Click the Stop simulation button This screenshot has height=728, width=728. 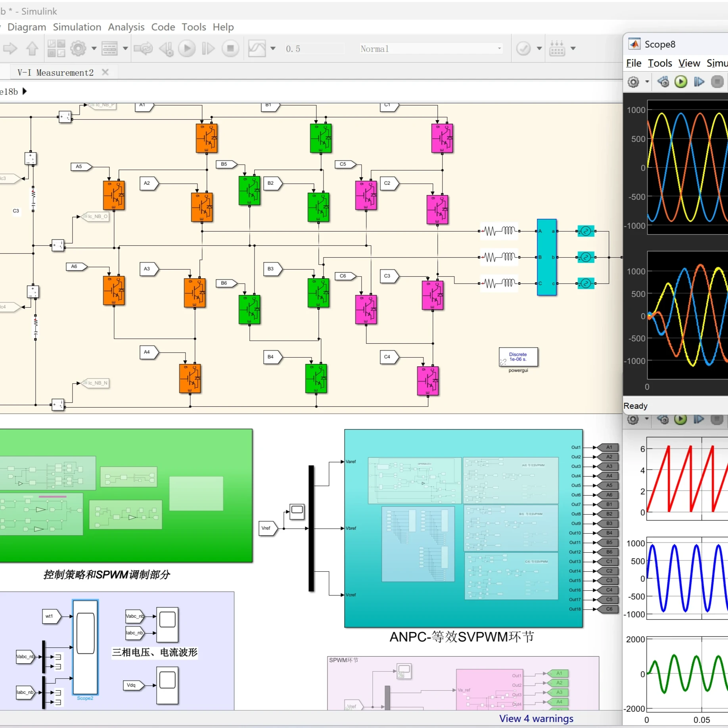click(230, 48)
